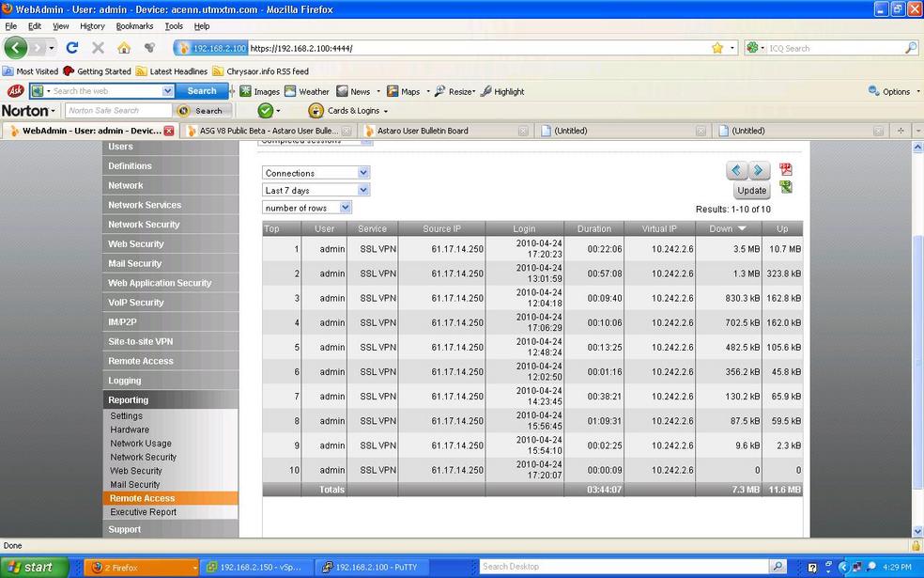The width and height of the screenshot is (924, 578).
Task: Expand the Last 7 days time range dropdown
Action: 316,191
